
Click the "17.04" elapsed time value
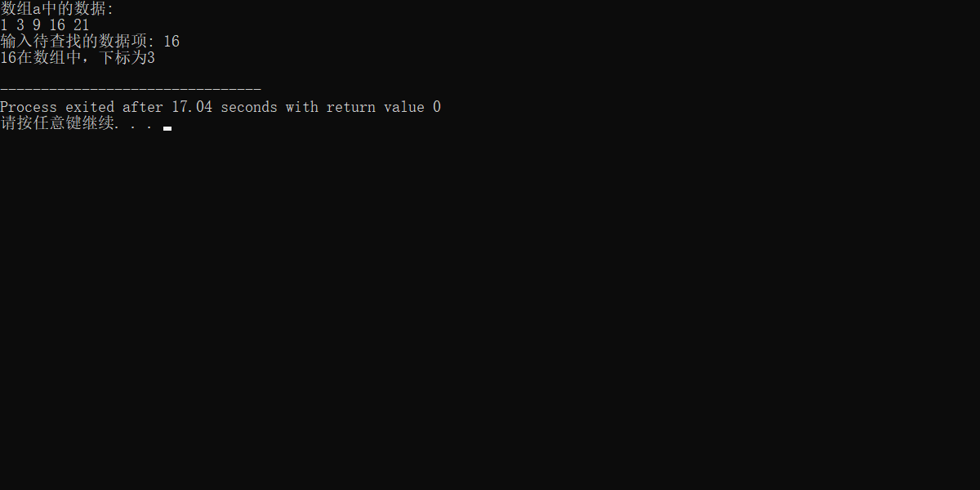point(192,107)
